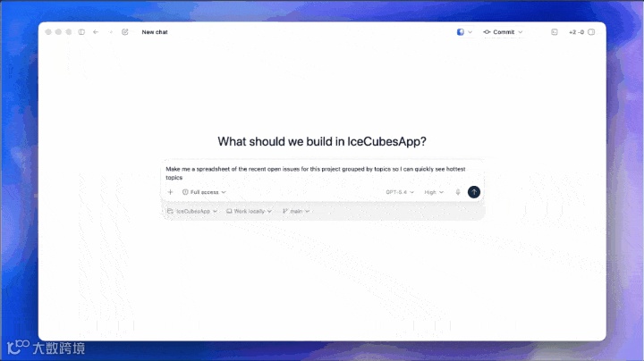The height and width of the screenshot is (361, 644).
Task: Close the window with red button
Action: [x=48, y=32]
